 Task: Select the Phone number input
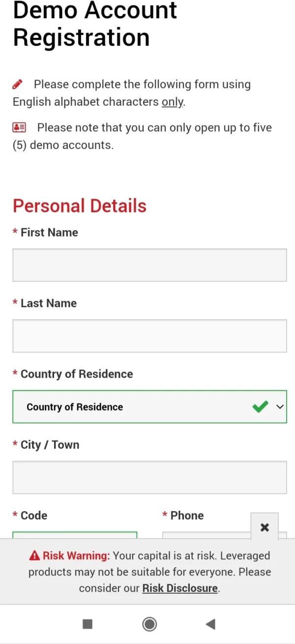click(x=206, y=535)
